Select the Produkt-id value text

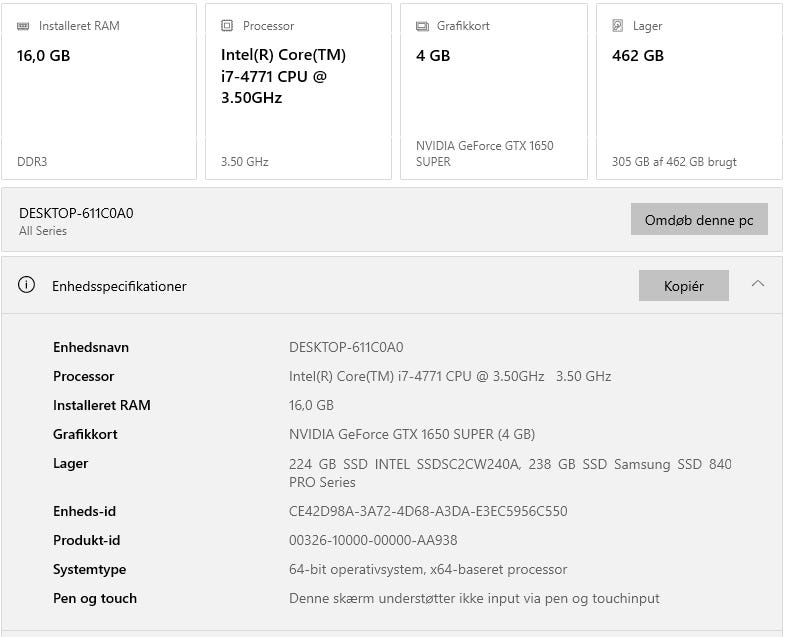(x=373, y=540)
